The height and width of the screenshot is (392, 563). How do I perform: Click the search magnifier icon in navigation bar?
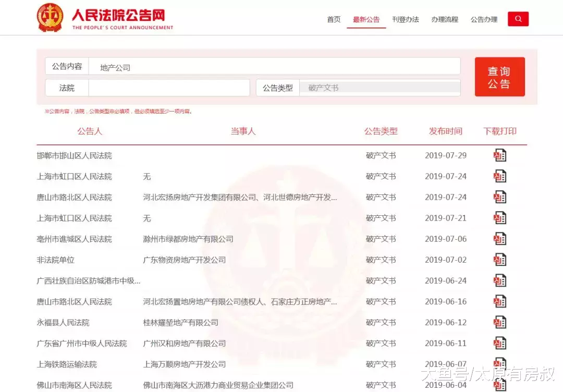[x=518, y=19]
